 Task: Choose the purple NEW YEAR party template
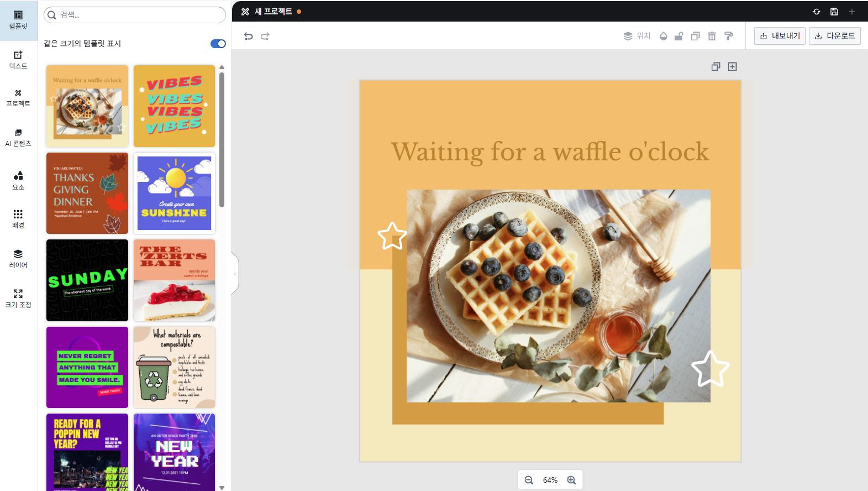coord(174,452)
